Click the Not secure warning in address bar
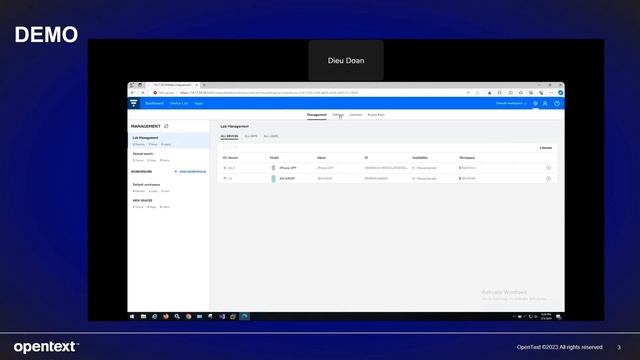This screenshot has width=640, height=360. point(164,93)
